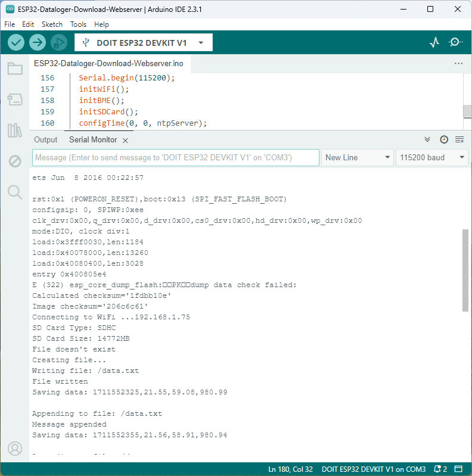This screenshot has height=476, width=472.
Task: Expand the DOIT ESP32 DEVKIT V1 board selector
Action: pyautogui.click(x=144, y=42)
